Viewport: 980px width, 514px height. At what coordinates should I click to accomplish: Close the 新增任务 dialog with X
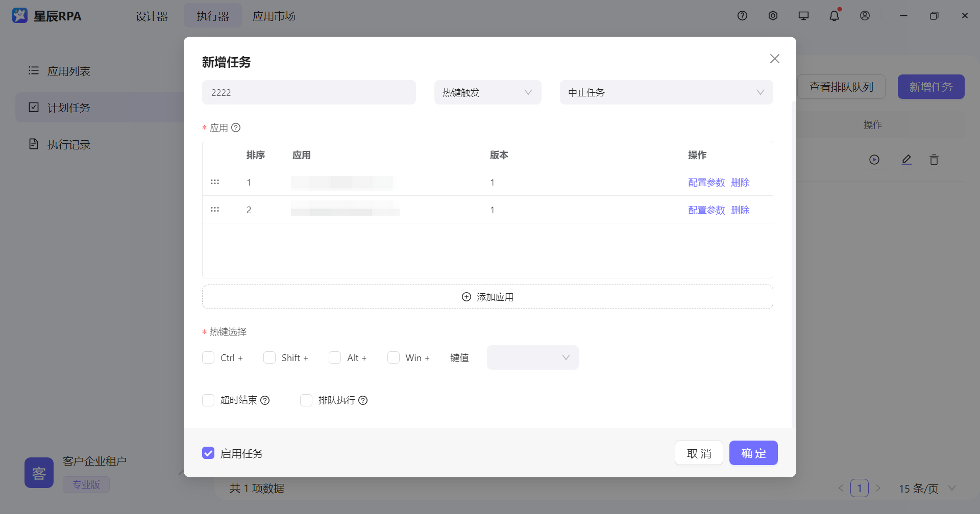click(x=774, y=59)
